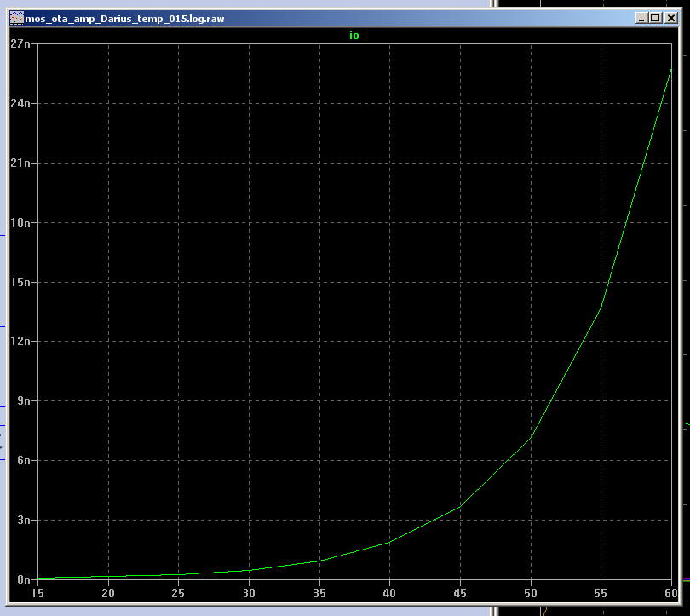Click the 20 label on horizontal axis

[x=108, y=593]
